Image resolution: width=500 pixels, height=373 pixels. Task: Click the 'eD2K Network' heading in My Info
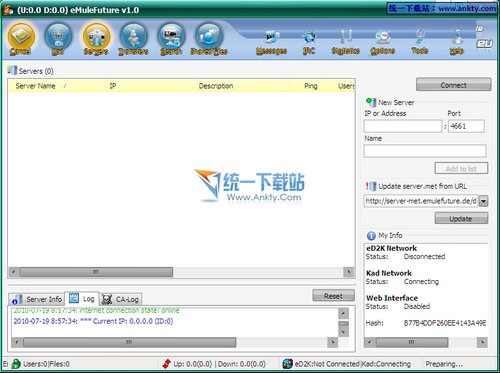pyautogui.click(x=391, y=248)
